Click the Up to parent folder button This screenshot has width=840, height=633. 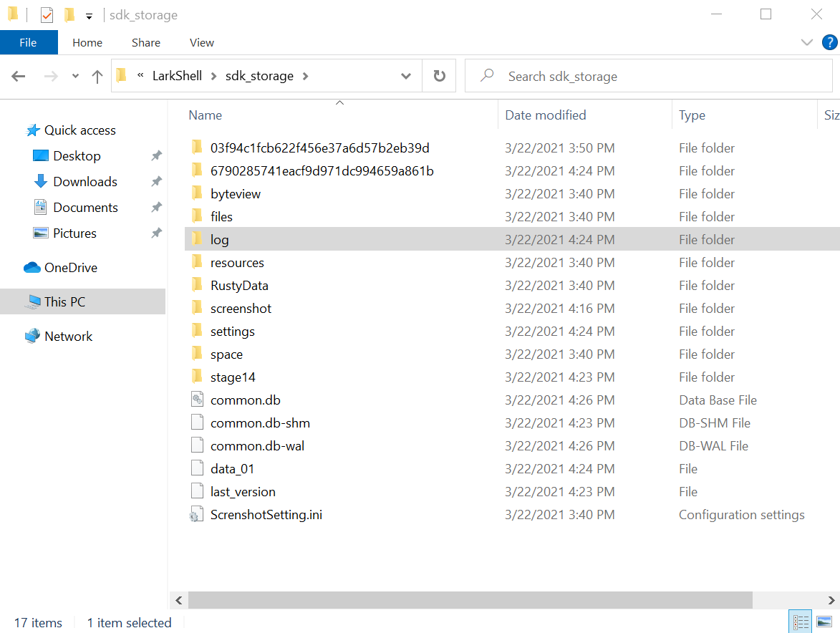click(97, 76)
